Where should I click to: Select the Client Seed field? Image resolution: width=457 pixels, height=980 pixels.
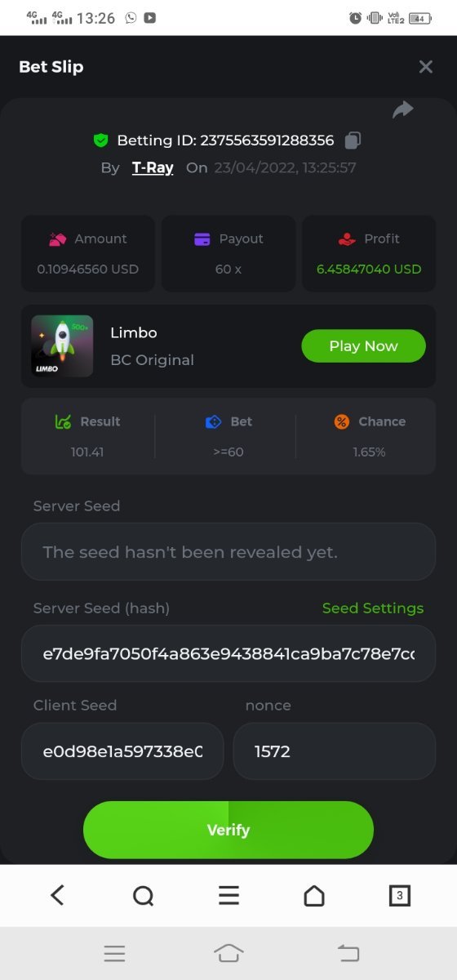click(x=122, y=751)
